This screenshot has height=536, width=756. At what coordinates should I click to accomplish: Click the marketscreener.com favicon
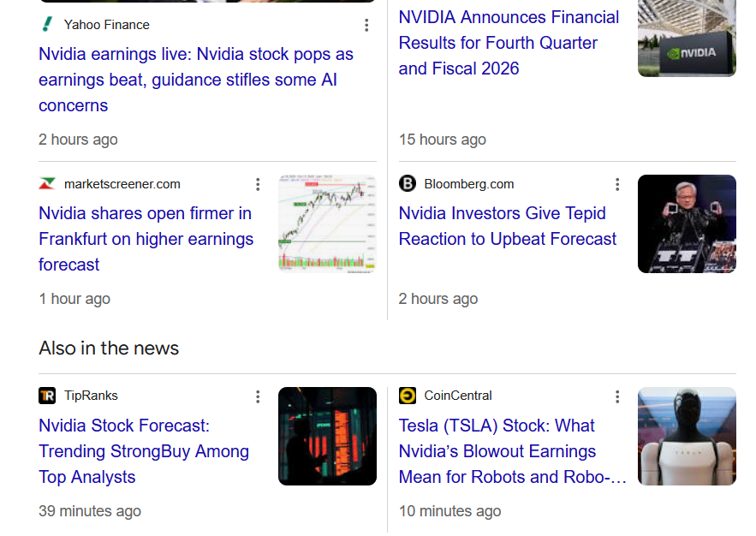(x=47, y=183)
